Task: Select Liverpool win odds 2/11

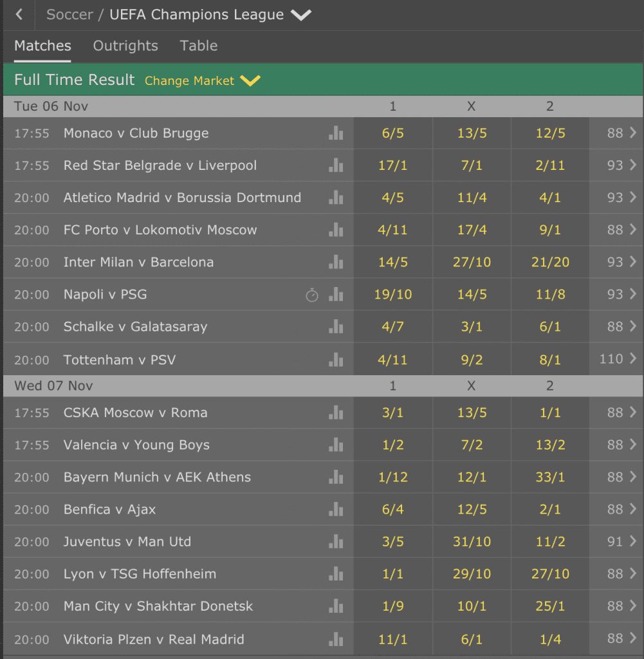Action: click(550, 165)
